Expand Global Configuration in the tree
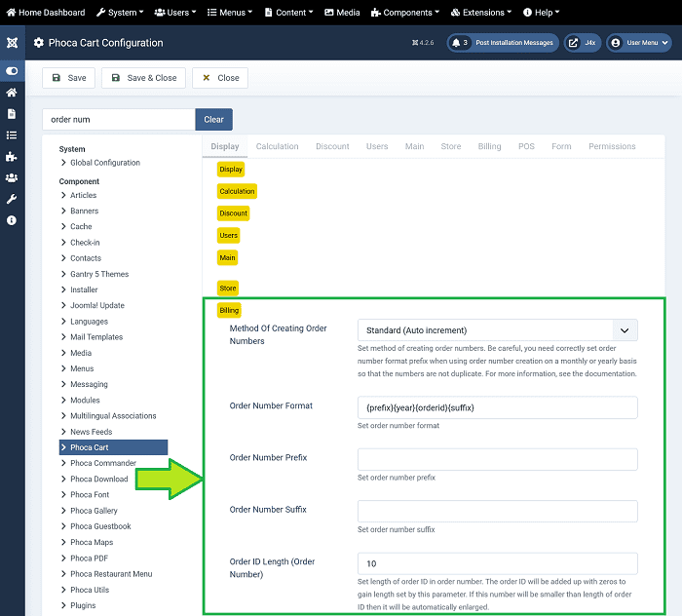682x616 pixels. click(104, 163)
